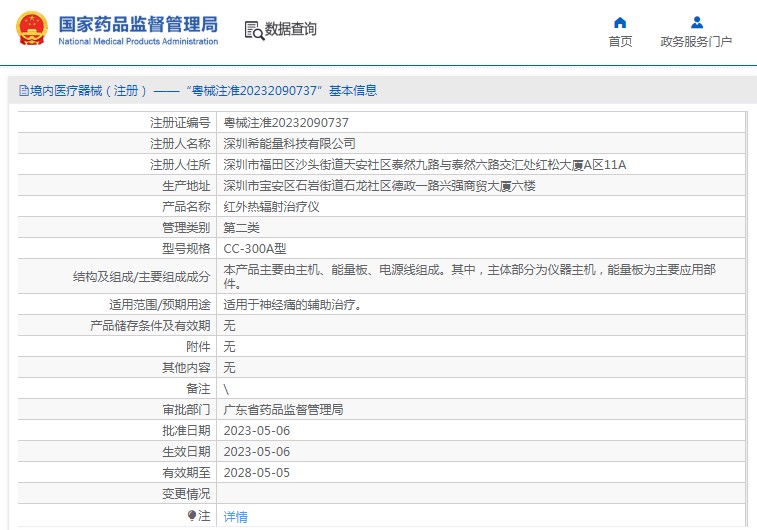Click the 产品名称 row label
Screen dimensions: 757x530
point(186,207)
